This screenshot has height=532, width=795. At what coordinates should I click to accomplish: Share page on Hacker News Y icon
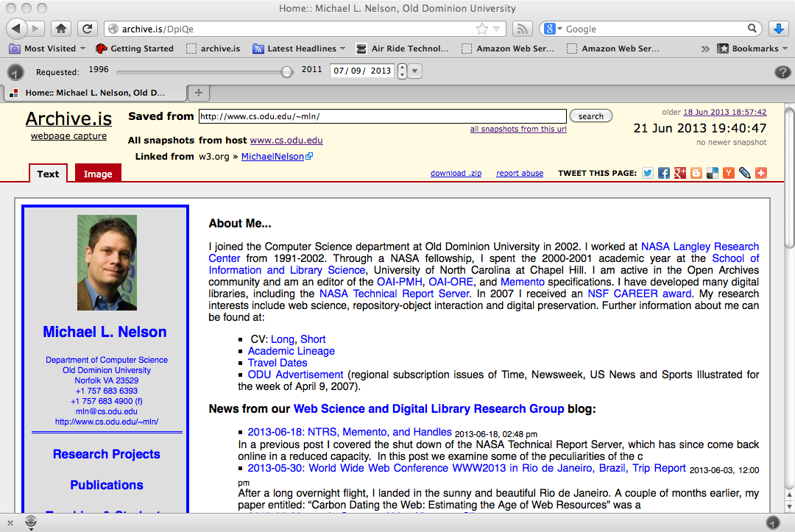click(x=729, y=173)
